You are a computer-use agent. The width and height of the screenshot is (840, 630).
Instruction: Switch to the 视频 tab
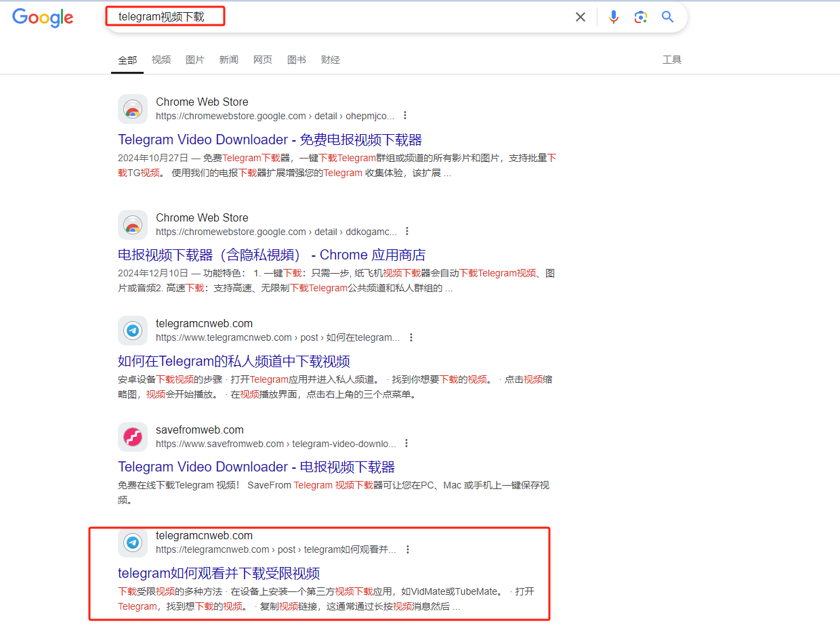pyautogui.click(x=161, y=60)
